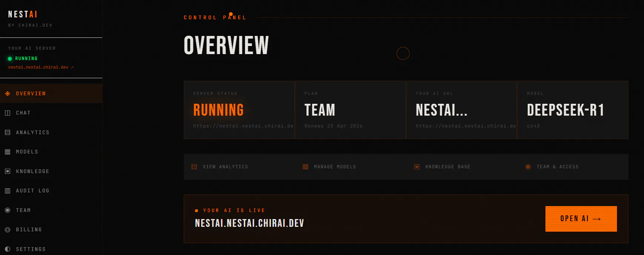Click the URL under the RUNNING heading

[243, 126]
